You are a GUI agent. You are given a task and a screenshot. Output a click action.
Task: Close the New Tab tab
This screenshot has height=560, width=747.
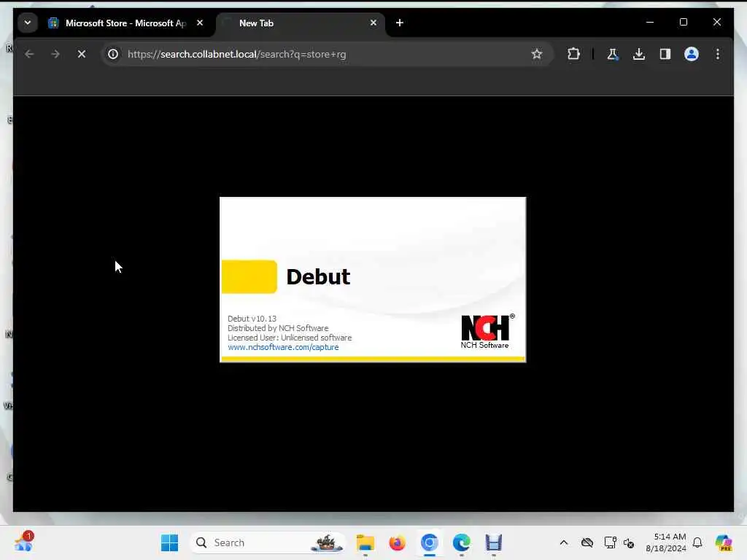[x=373, y=23]
